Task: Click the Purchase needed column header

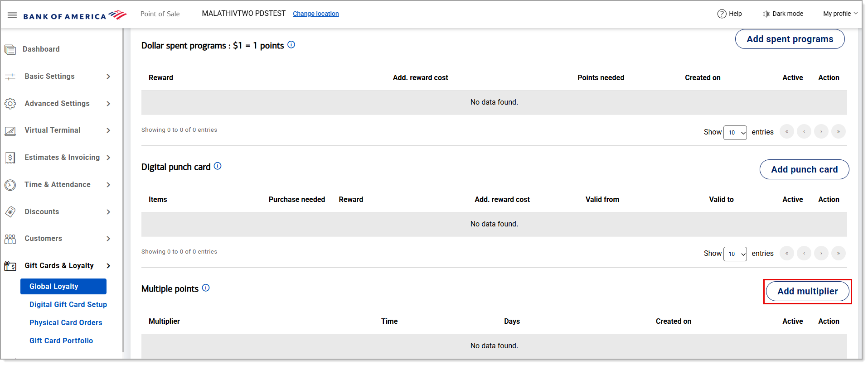Action: 297,199
